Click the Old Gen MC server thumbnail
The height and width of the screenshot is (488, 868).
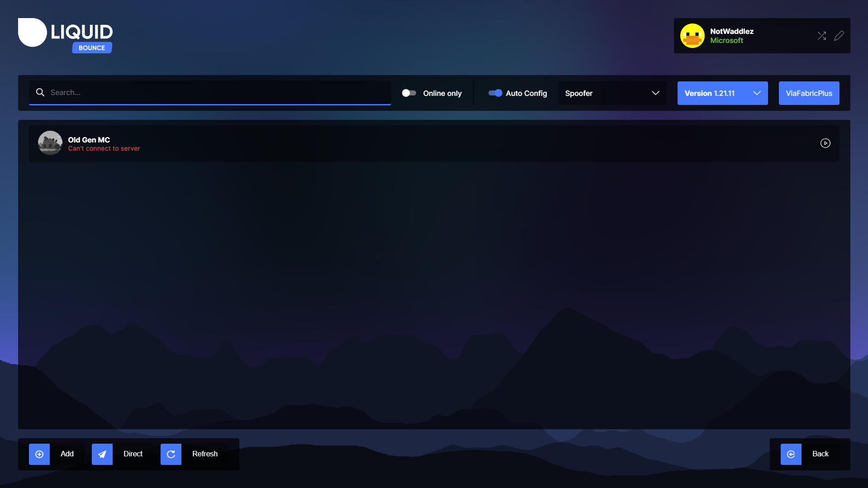coord(50,143)
